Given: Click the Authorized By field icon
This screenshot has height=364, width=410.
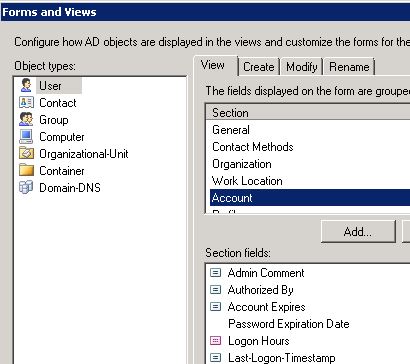Looking at the screenshot, I should (x=216, y=290).
